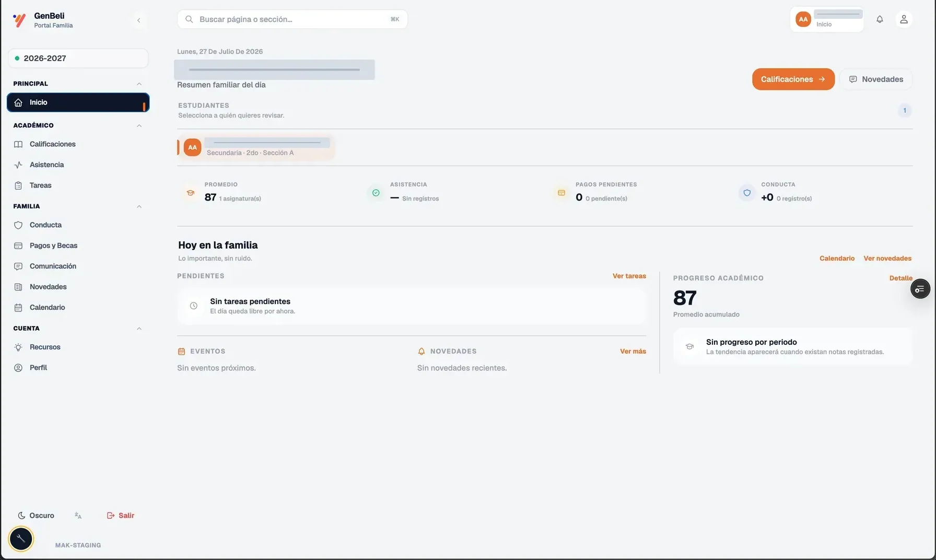
Task: Click Ver más under Novedades
Action: pos(633,352)
